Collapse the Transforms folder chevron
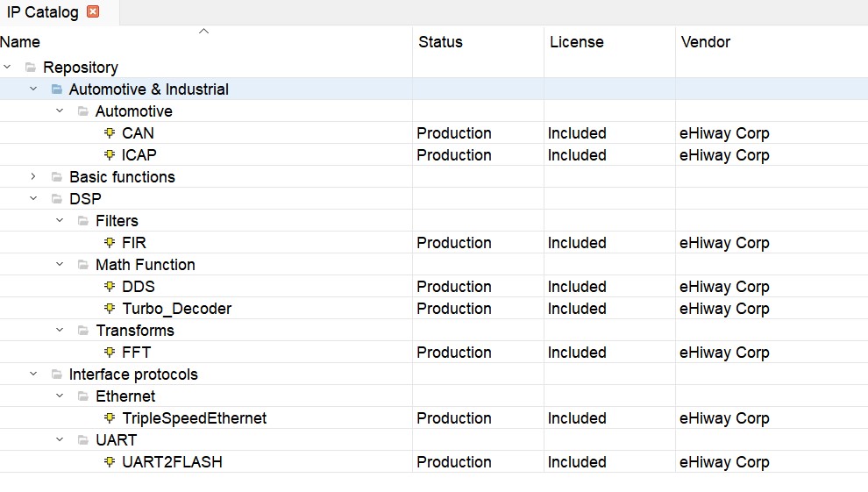 point(60,330)
